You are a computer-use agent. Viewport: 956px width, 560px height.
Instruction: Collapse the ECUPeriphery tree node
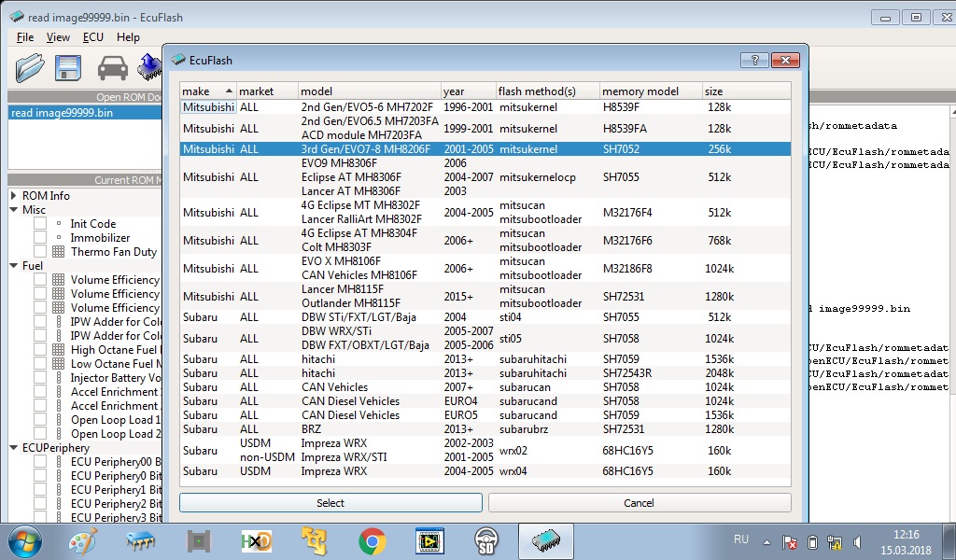click(x=13, y=448)
